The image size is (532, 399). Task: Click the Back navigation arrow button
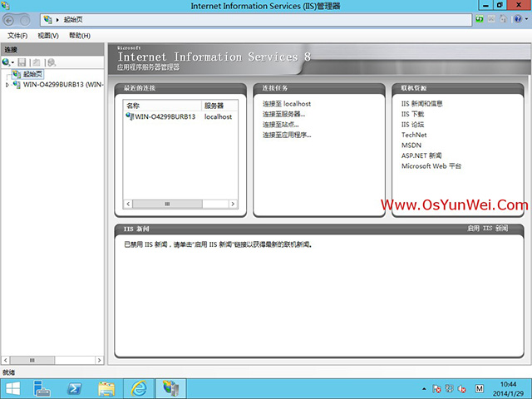click(11, 18)
